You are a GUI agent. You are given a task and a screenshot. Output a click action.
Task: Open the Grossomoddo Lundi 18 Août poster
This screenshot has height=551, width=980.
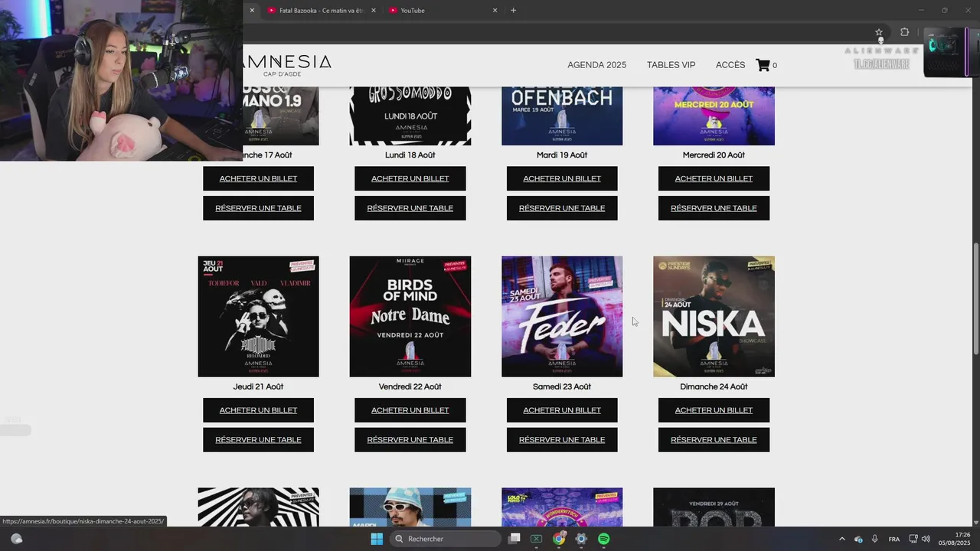pyautogui.click(x=410, y=116)
